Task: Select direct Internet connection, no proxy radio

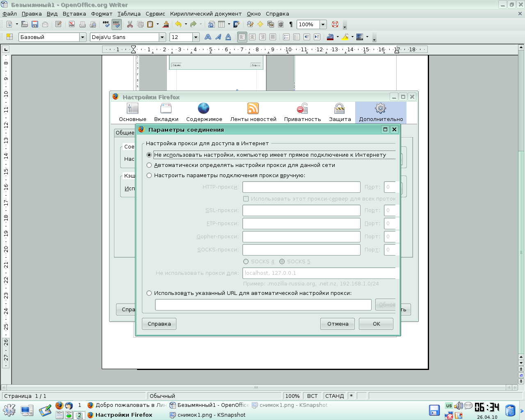Action: click(x=149, y=155)
